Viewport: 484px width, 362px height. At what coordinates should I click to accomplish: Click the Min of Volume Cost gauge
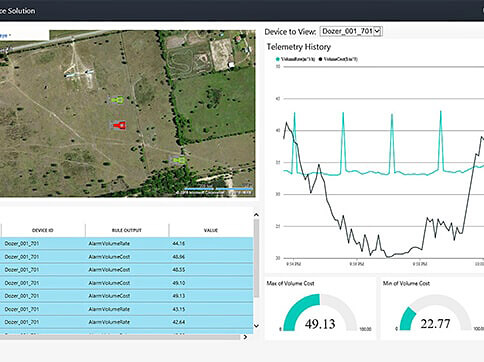[x=436, y=313]
